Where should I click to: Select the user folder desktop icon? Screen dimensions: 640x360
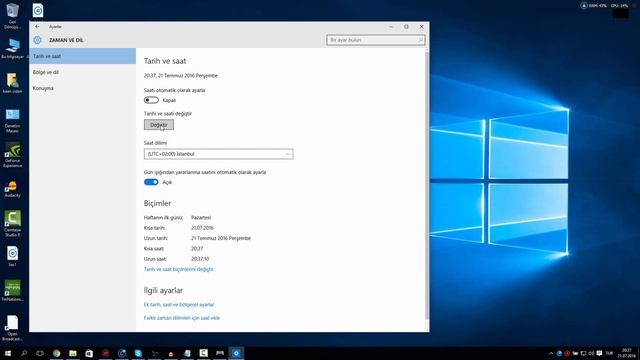12,83
